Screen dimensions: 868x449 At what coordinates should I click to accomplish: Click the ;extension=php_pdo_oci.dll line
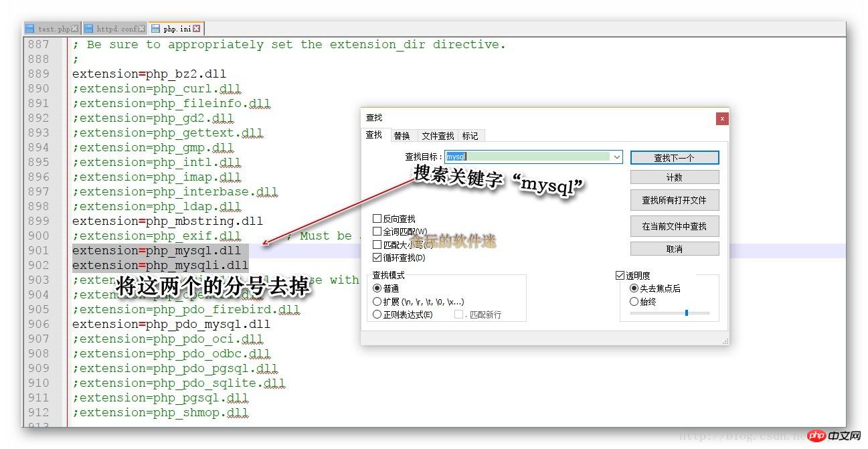(168, 339)
